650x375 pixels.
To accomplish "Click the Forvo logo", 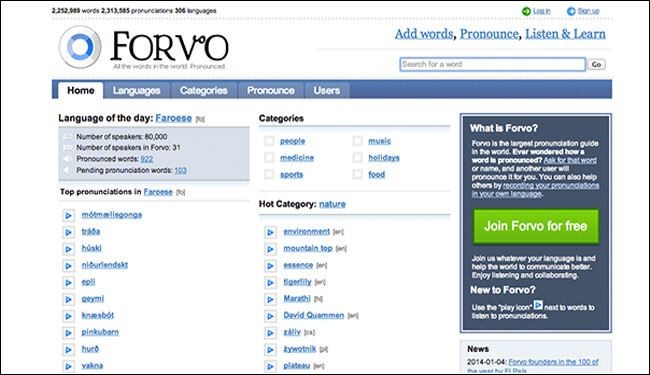I will click(143, 47).
